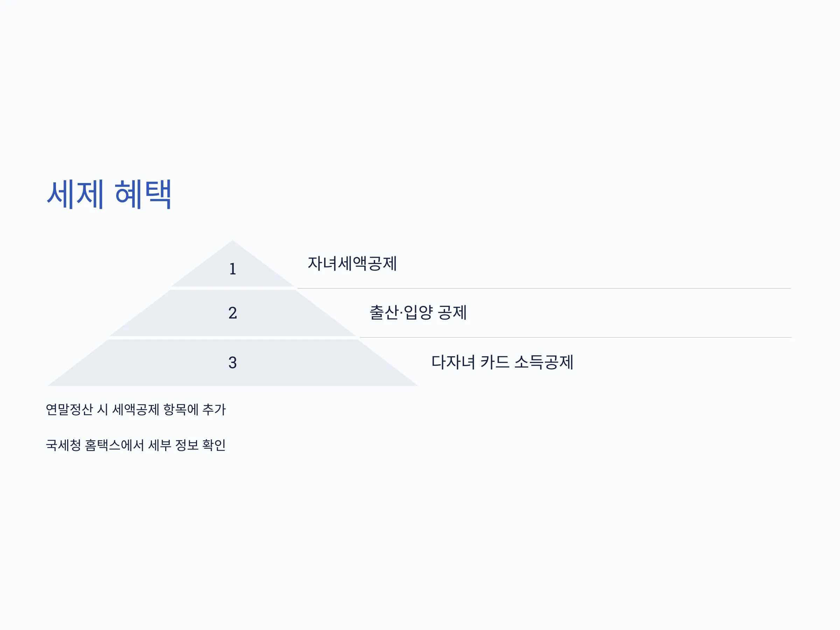Click the word 출산 in the second label
The image size is (840, 630).
[384, 313]
